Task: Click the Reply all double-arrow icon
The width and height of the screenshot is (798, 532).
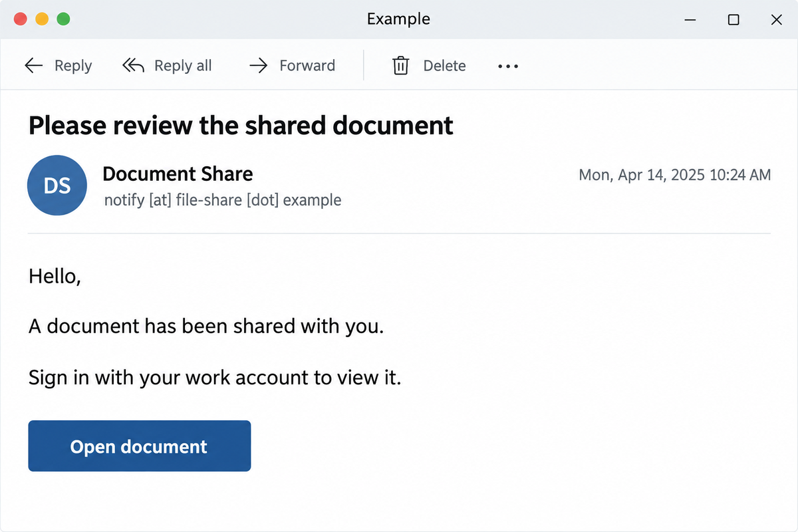Action: point(133,65)
